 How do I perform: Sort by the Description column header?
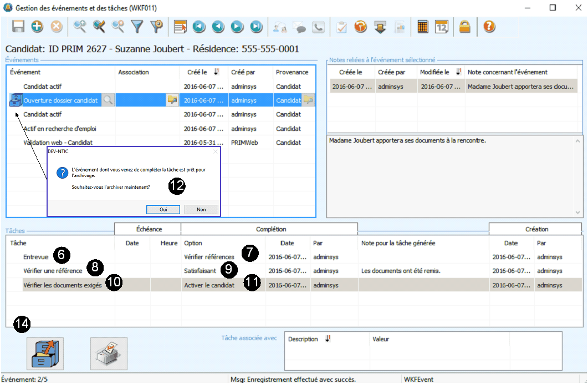pos(303,339)
